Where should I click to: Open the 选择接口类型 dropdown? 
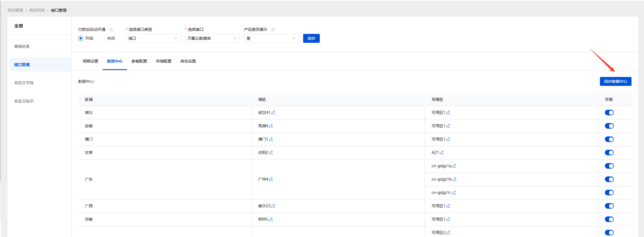coord(153,38)
